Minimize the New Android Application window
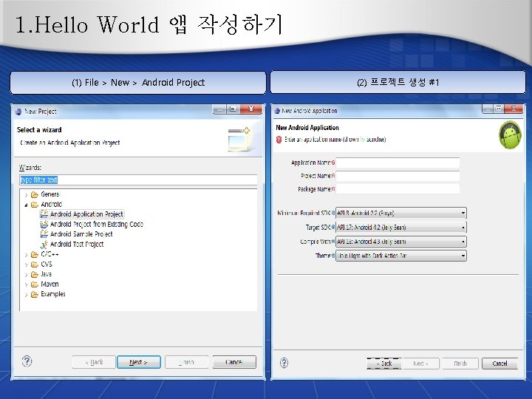 (488, 109)
